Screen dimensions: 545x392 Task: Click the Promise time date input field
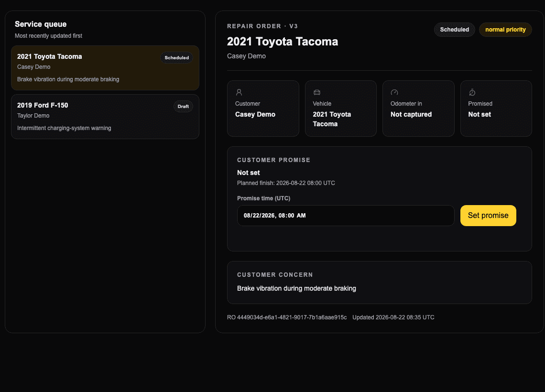346,216
